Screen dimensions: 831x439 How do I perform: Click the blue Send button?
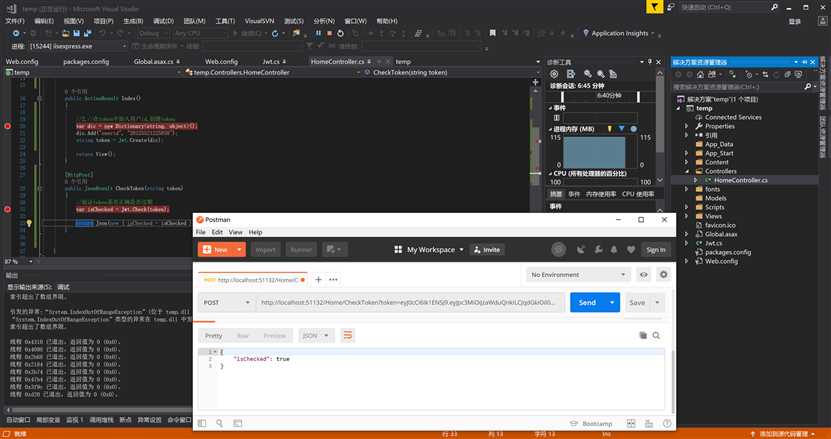click(587, 302)
